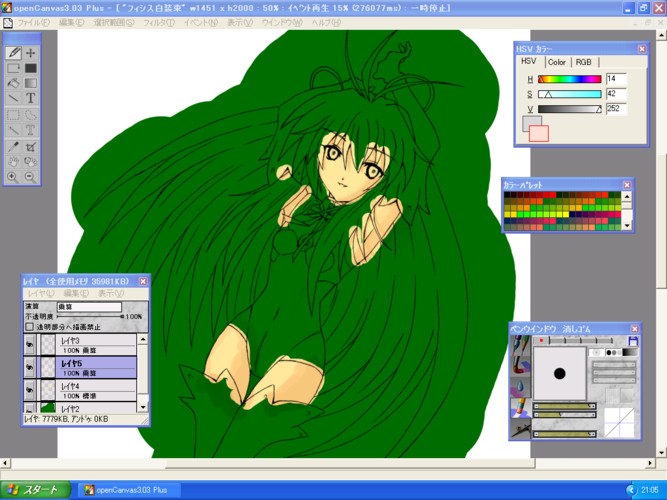Image resolution: width=667 pixels, height=500 pixels.
Task: Click the gray background color swatch
Action: tap(528, 121)
